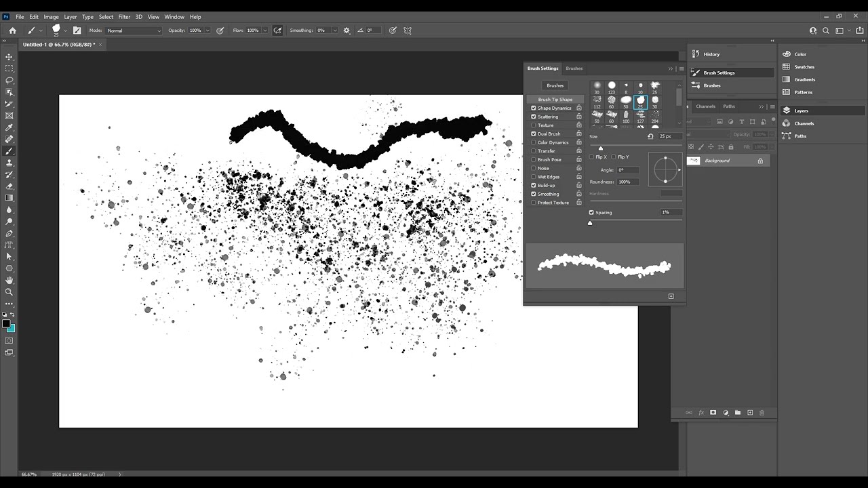
Task: Delete layer with trash icon
Action: coord(762,413)
